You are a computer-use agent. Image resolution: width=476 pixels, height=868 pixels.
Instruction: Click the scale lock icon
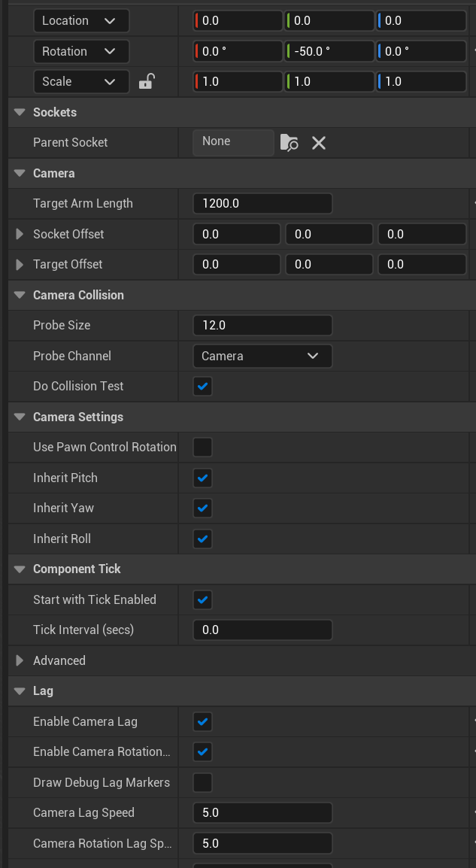tap(147, 81)
